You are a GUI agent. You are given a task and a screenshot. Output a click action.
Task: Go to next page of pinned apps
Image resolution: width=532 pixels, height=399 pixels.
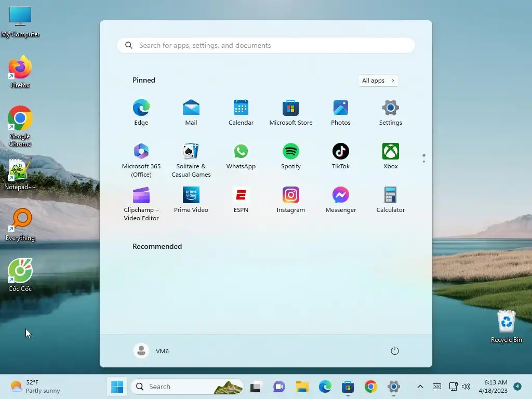(x=424, y=162)
